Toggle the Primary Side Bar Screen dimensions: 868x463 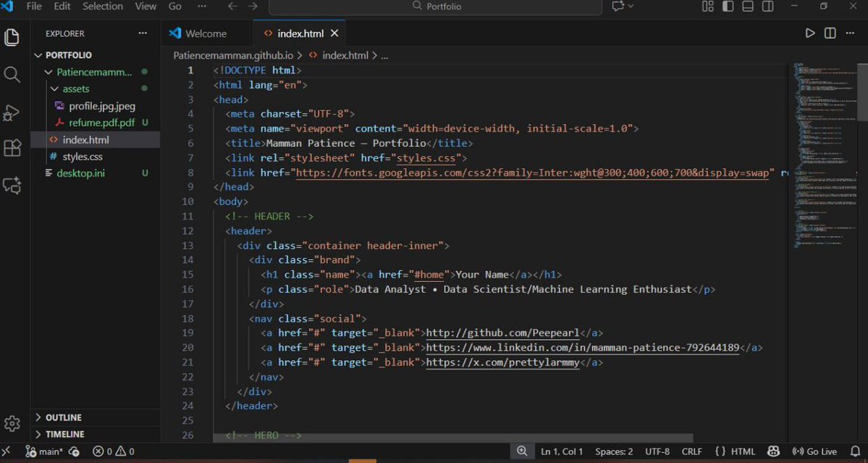[728, 6]
